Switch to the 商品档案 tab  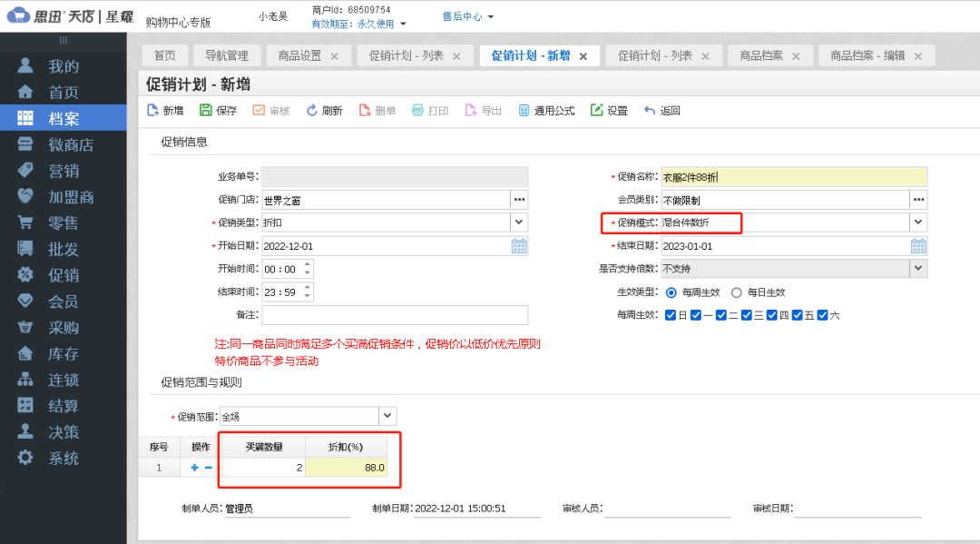click(x=763, y=54)
